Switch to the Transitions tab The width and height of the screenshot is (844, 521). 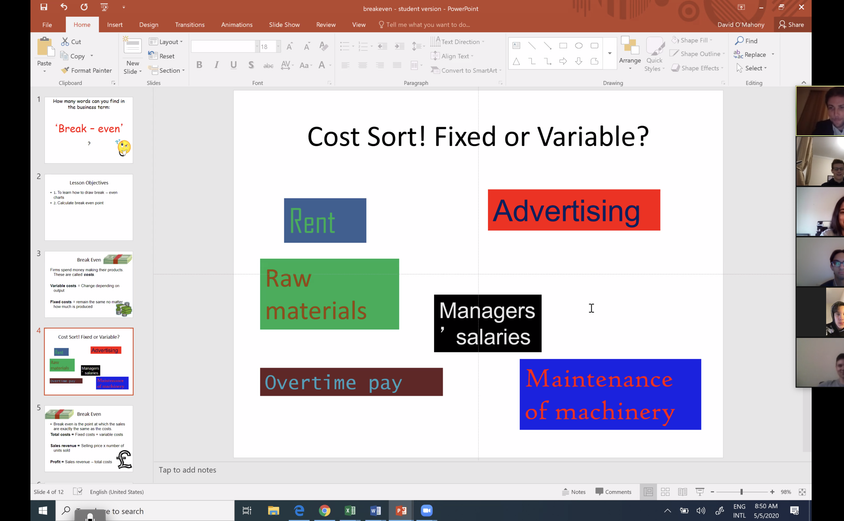pyautogui.click(x=189, y=24)
